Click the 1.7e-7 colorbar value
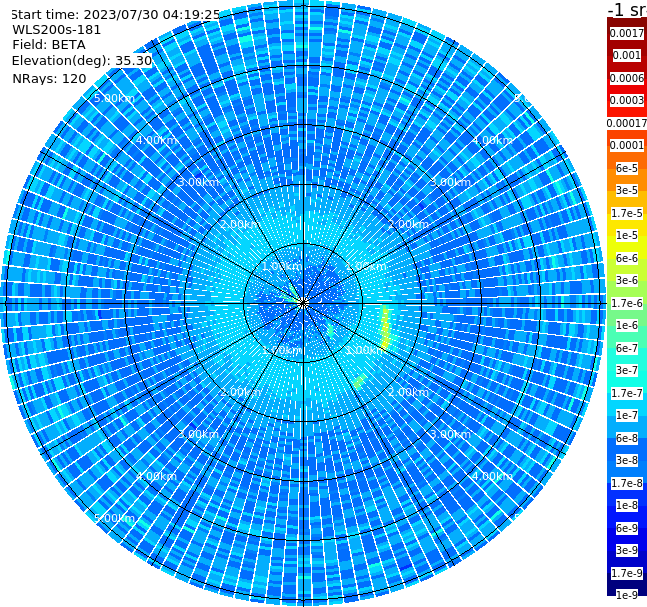The image size is (647, 607). (x=627, y=393)
